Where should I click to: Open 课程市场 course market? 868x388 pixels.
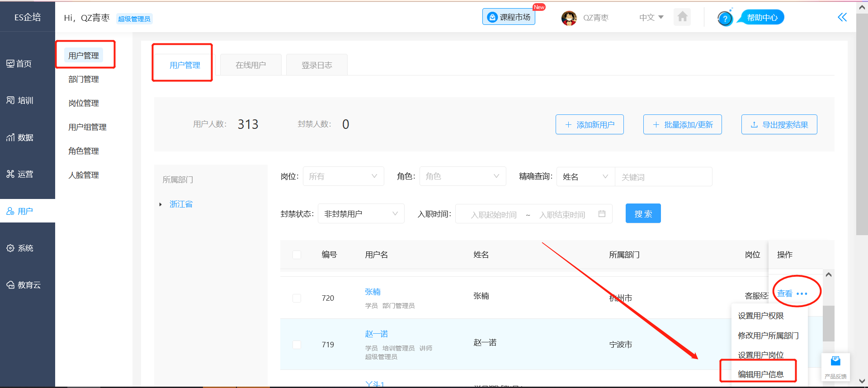tap(509, 17)
